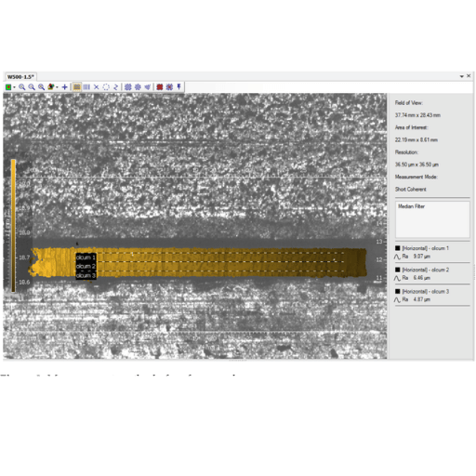Click the olcum 2 label on the image
Viewport: 476px width, 476px height.
(86, 266)
